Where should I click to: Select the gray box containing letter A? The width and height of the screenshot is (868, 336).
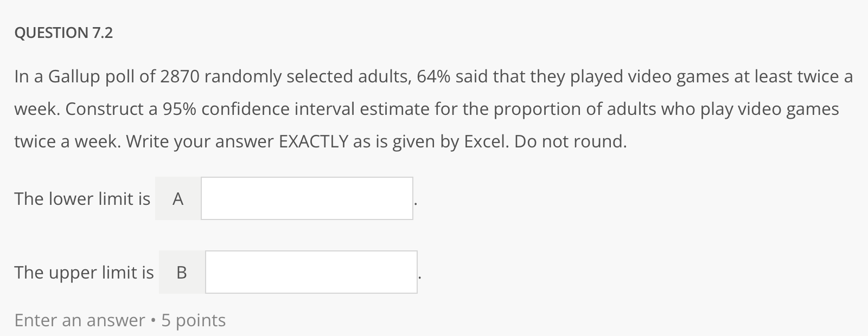tap(177, 198)
